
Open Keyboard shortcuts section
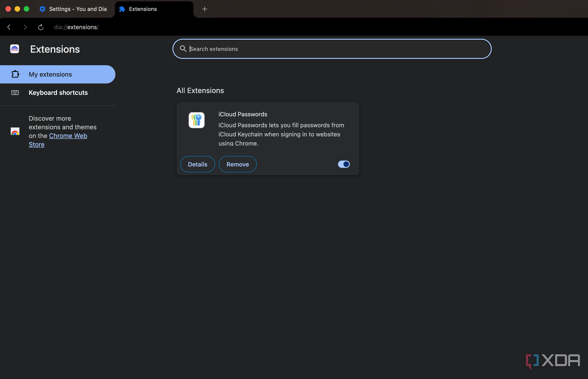(x=58, y=93)
